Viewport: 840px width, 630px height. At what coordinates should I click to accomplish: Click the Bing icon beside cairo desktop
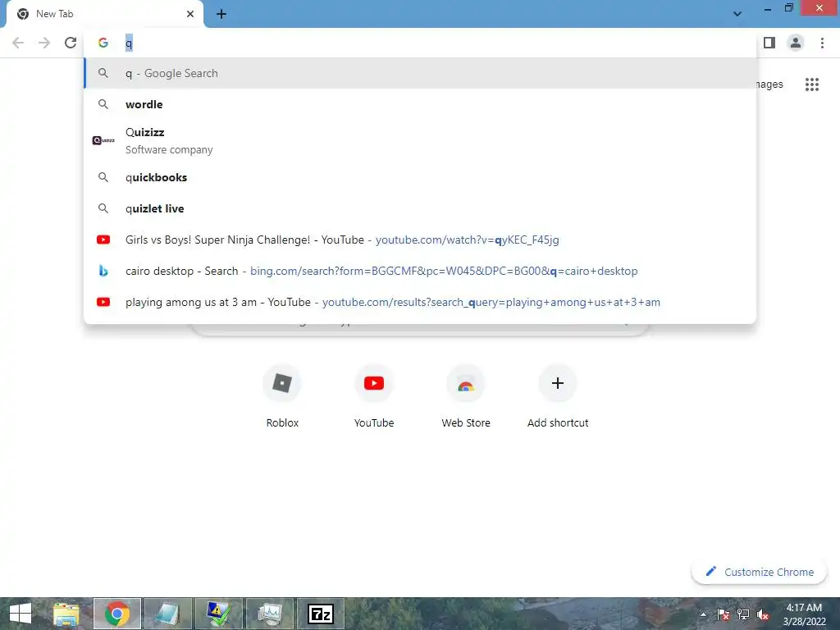103,271
